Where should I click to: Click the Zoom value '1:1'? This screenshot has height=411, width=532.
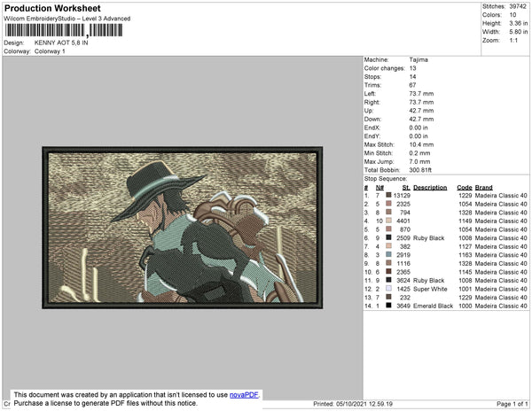click(513, 41)
